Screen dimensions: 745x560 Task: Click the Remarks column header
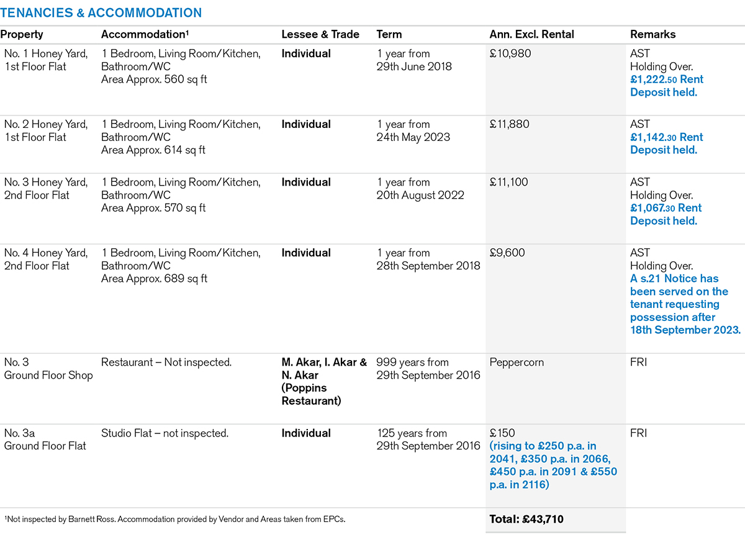click(x=652, y=35)
